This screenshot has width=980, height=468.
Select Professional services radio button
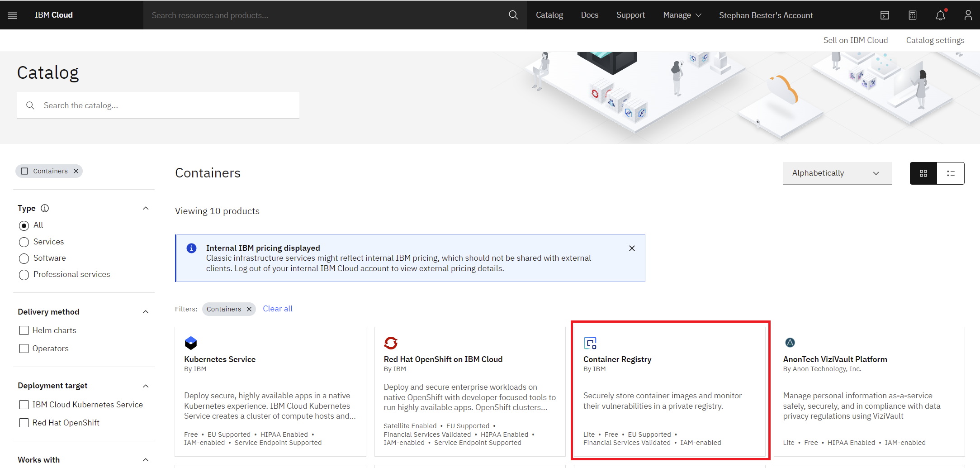coord(24,275)
